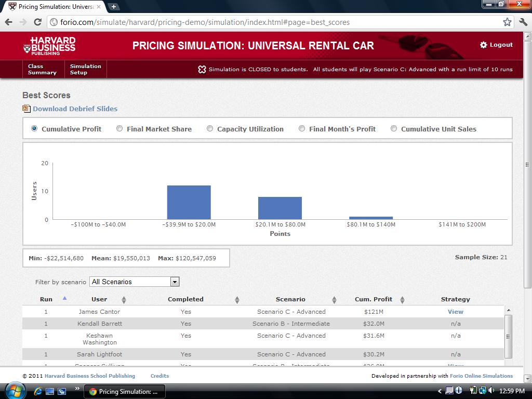Click the Logout link
The image size is (532, 399).
pyautogui.click(x=501, y=45)
